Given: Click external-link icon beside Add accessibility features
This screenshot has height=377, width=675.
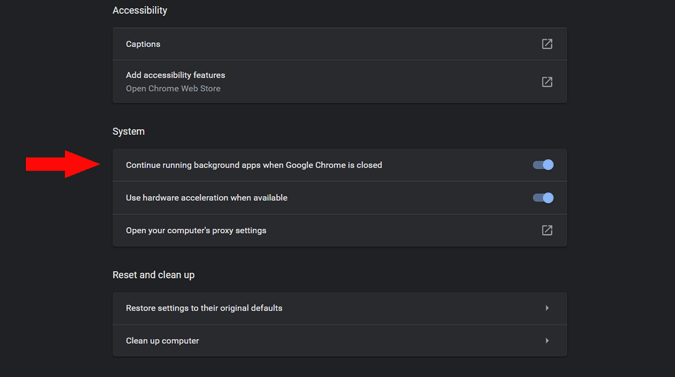Looking at the screenshot, I should point(547,82).
